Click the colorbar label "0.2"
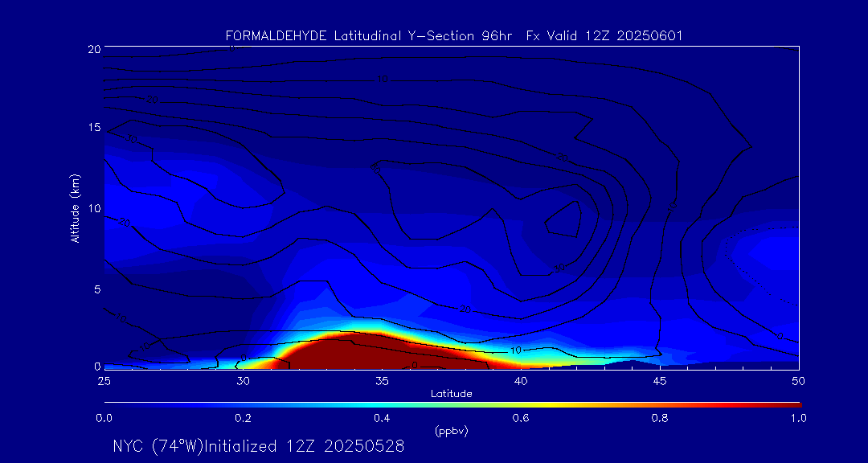Screen dimensions: 868x463 pos(243,418)
